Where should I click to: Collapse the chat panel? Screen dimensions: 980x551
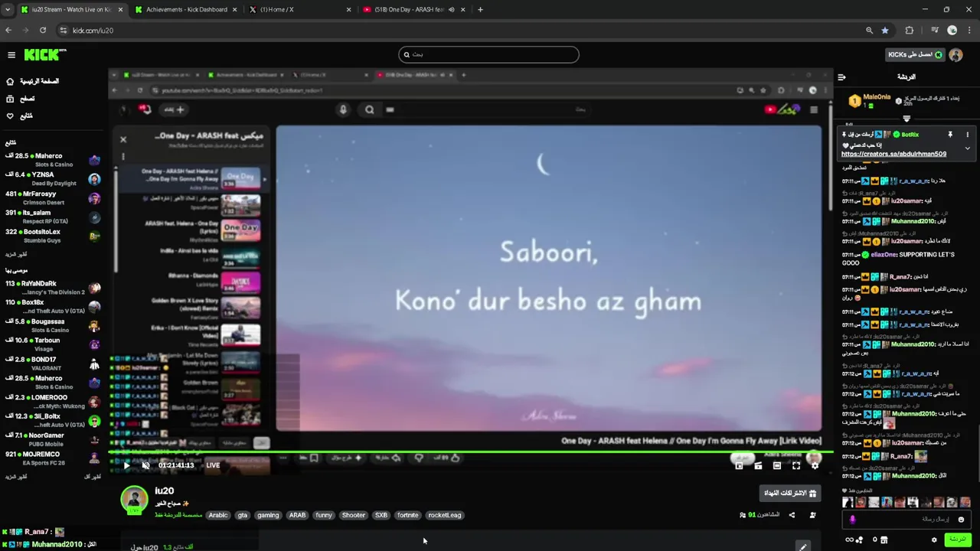click(x=841, y=77)
